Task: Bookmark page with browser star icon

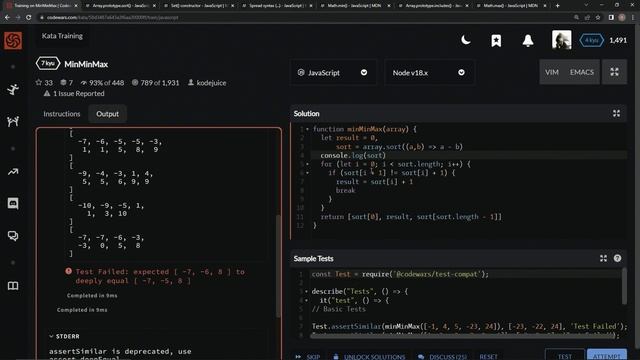Action: 598,18
